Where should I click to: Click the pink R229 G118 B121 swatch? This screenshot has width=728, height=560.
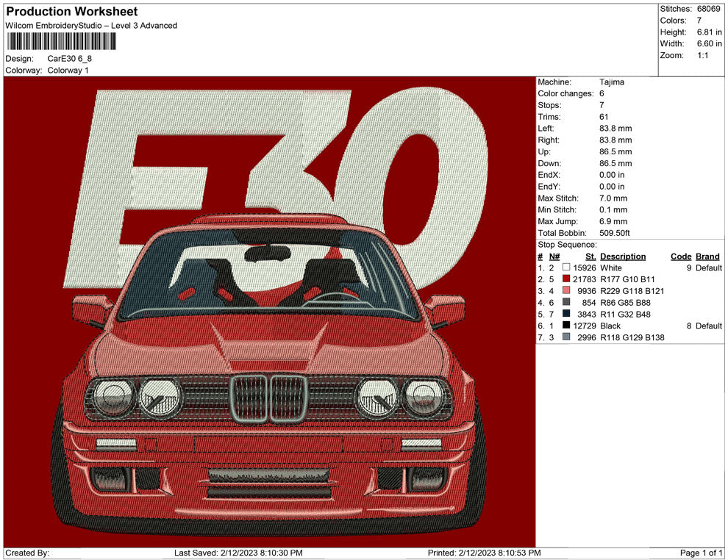click(566, 290)
